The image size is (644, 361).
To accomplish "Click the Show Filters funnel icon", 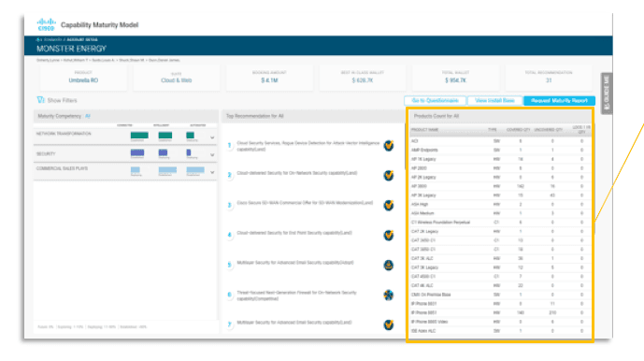I will point(40,100).
